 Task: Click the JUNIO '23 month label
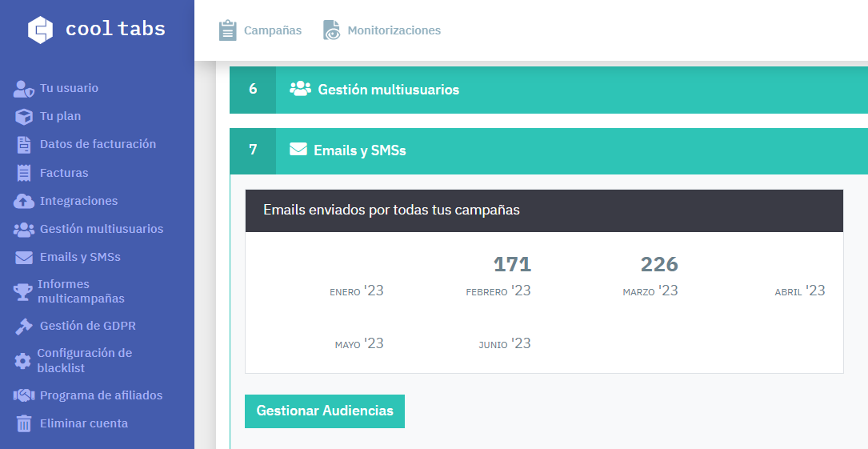(x=505, y=344)
